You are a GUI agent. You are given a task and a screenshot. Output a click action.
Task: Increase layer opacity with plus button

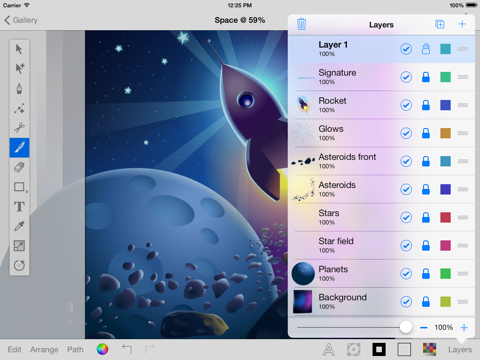464,328
